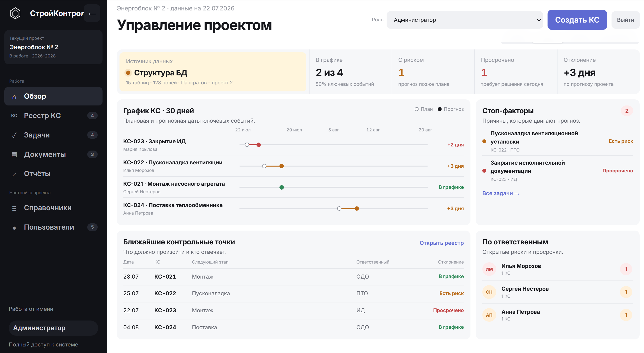Open the Отчёты section
644x353 pixels.
coord(53,174)
